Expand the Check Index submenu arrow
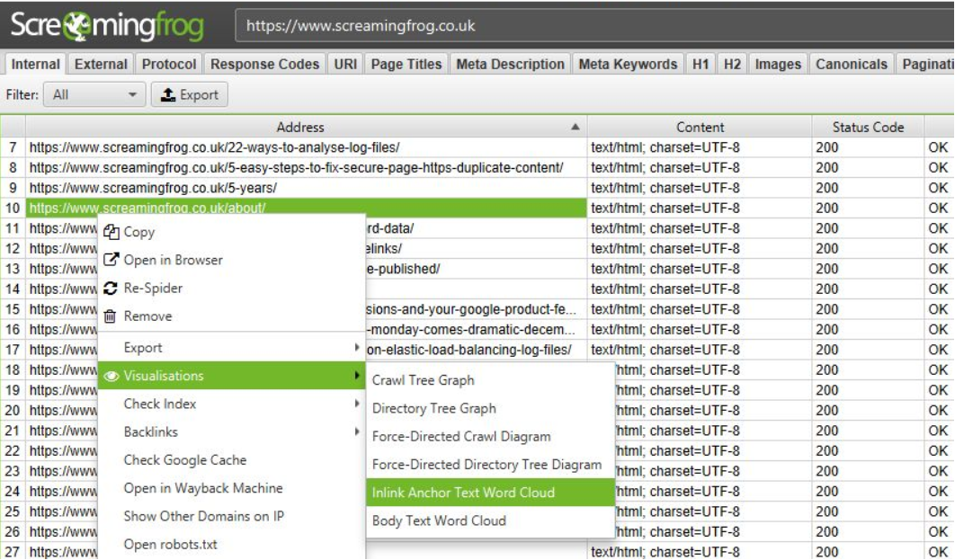 point(357,403)
